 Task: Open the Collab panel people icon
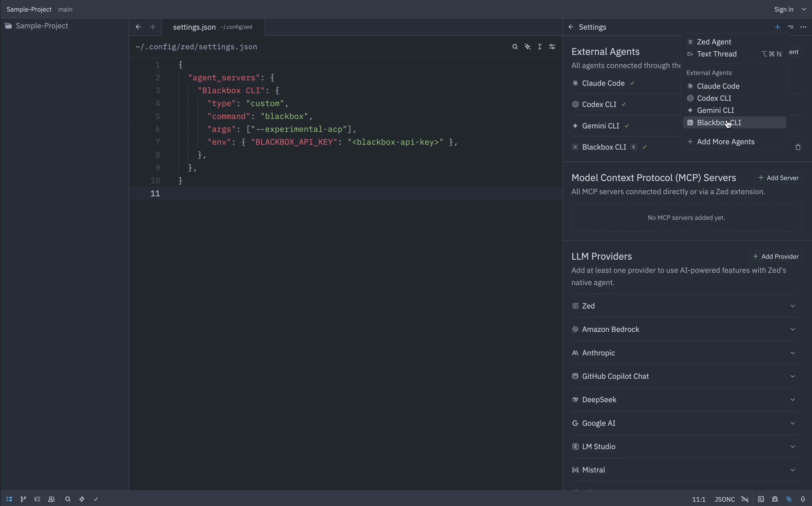click(x=51, y=499)
